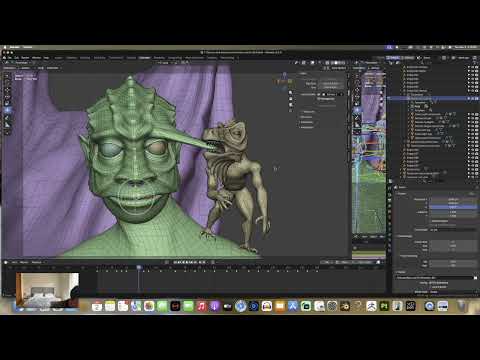The image size is (480, 360).
Task: Select the Add Cube tool in the left viewport toolbar
Action: click(7, 132)
